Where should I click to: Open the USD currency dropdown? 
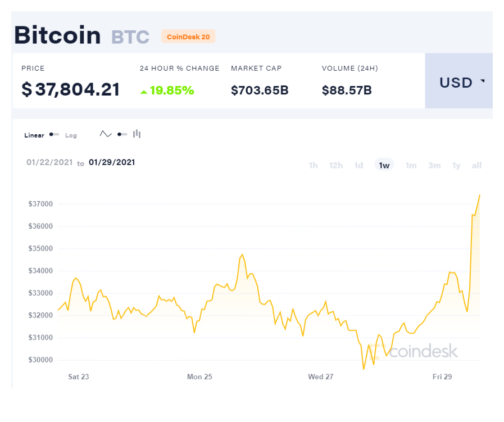[458, 81]
